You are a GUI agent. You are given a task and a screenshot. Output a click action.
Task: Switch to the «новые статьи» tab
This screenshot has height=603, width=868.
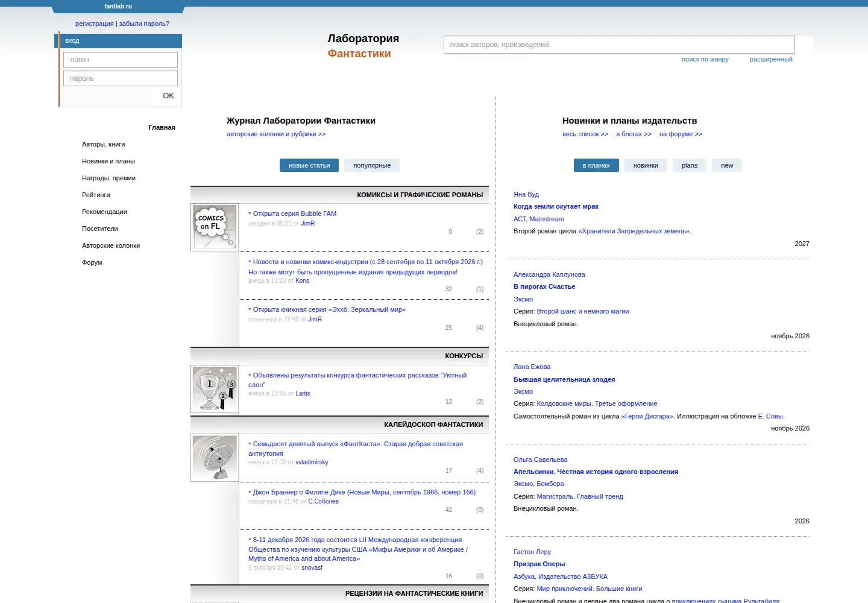tap(309, 165)
